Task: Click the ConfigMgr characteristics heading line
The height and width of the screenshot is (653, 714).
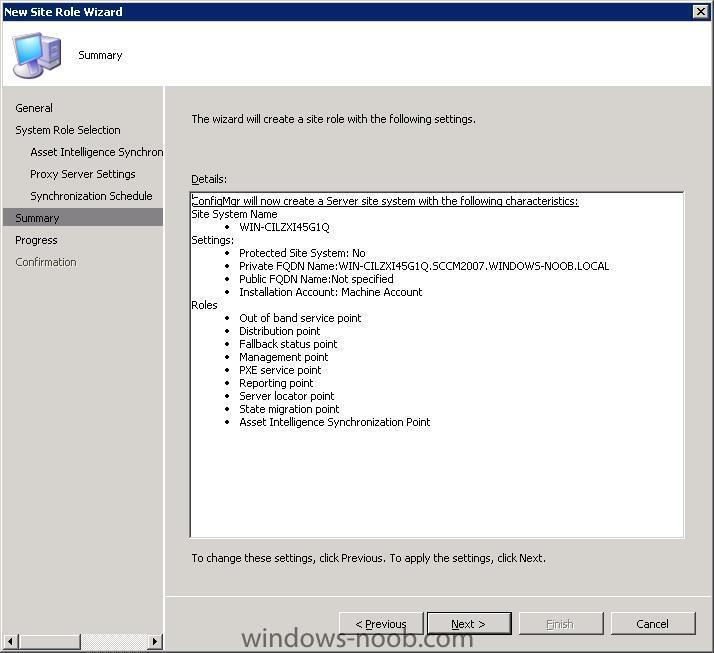Action: [x=385, y=201]
